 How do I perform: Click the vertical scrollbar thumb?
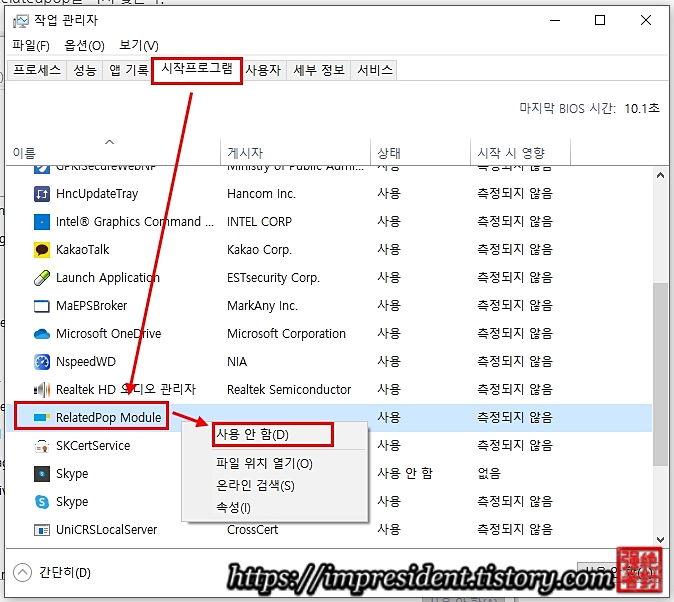(x=660, y=373)
